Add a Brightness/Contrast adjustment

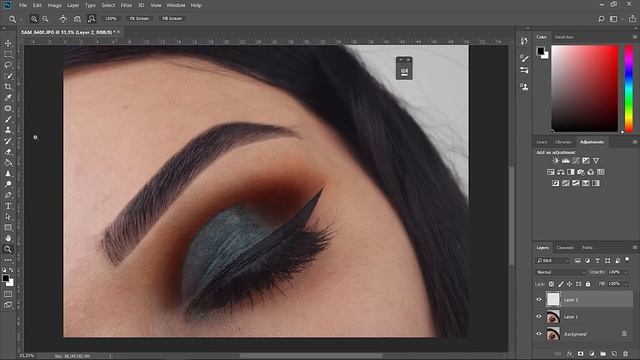(556, 161)
